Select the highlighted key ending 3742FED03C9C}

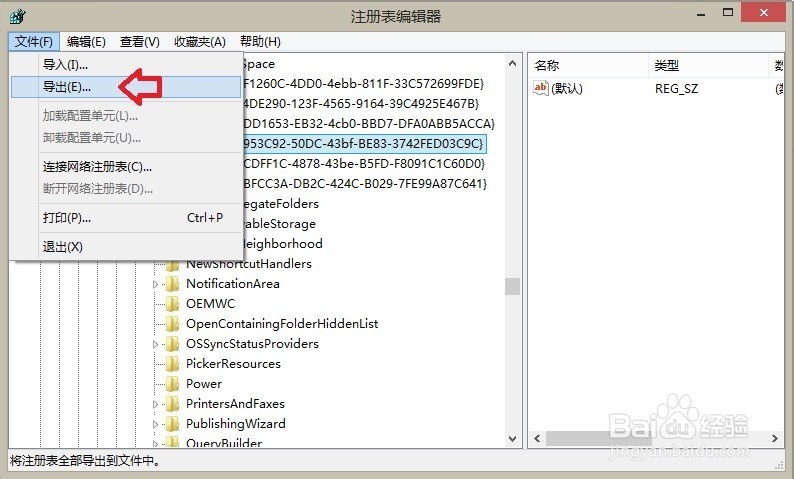tap(363, 144)
